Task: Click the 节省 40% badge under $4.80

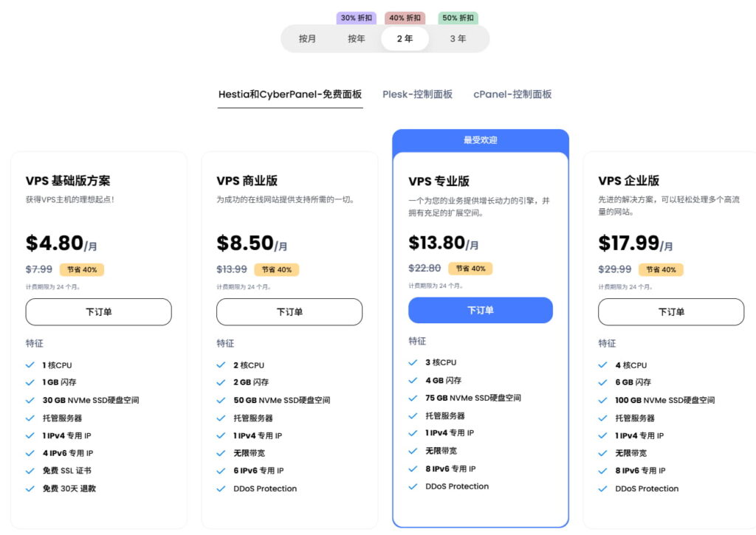Action: tap(81, 269)
